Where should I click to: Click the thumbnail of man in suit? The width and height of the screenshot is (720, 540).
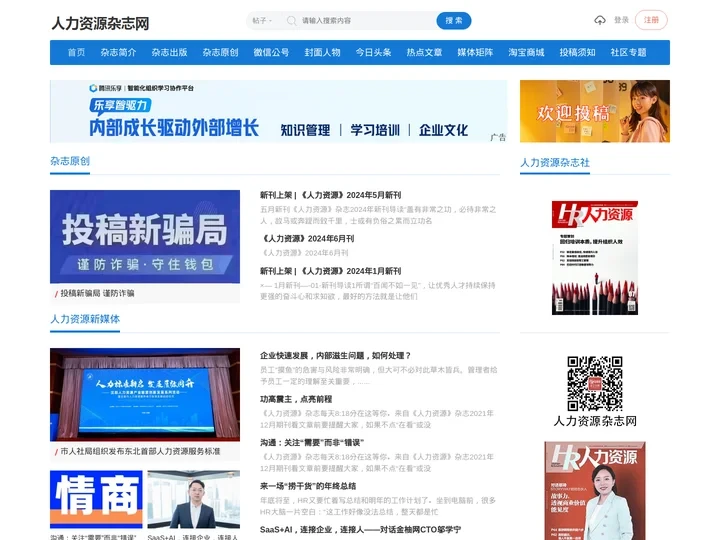click(x=193, y=499)
